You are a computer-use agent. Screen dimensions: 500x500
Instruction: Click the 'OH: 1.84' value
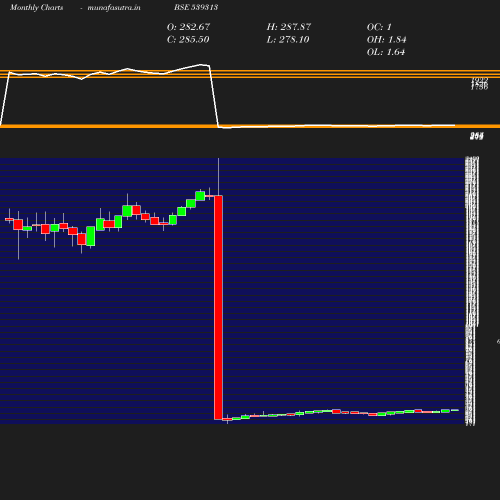386,40
